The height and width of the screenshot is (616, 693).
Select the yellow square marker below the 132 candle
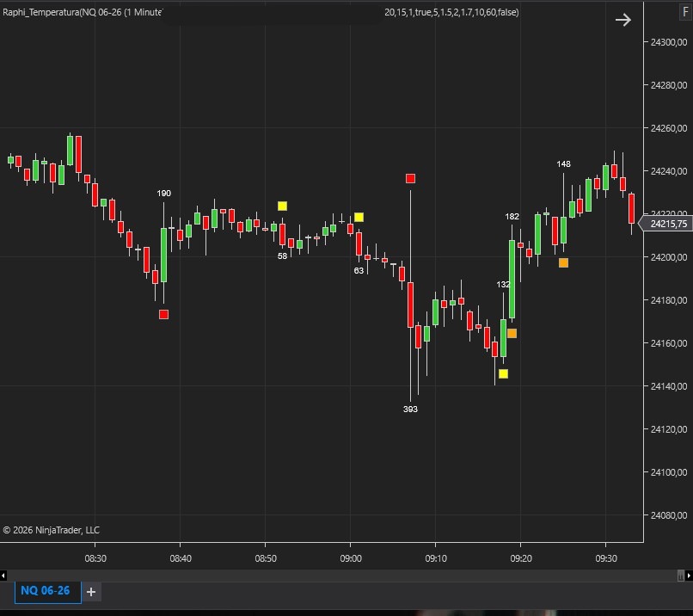click(503, 373)
